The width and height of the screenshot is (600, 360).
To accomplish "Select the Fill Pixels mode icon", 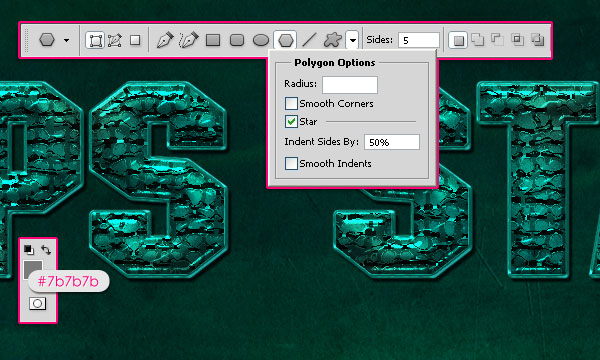I will pyautogui.click(x=135, y=40).
